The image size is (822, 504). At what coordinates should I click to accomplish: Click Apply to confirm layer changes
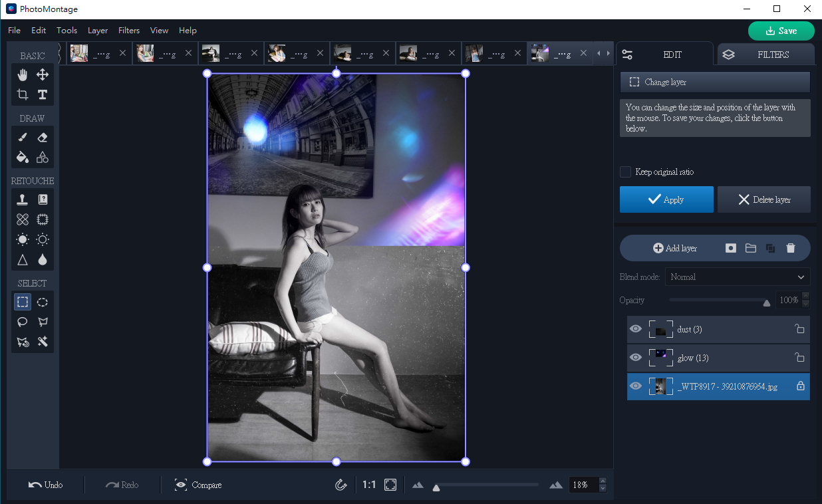pos(666,199)
